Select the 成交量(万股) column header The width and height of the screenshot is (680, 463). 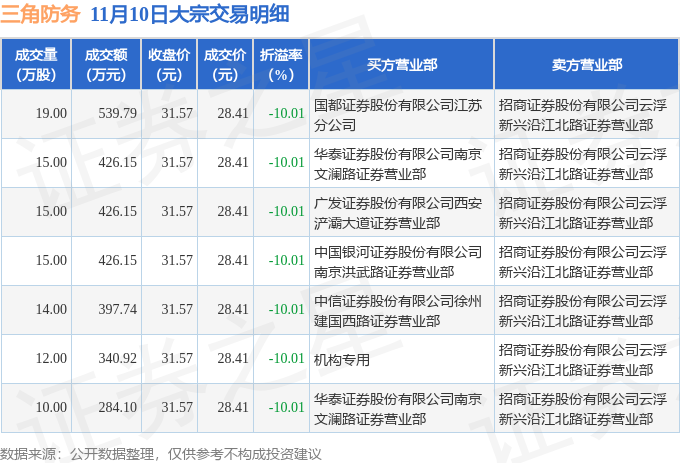tap(36, 65)
